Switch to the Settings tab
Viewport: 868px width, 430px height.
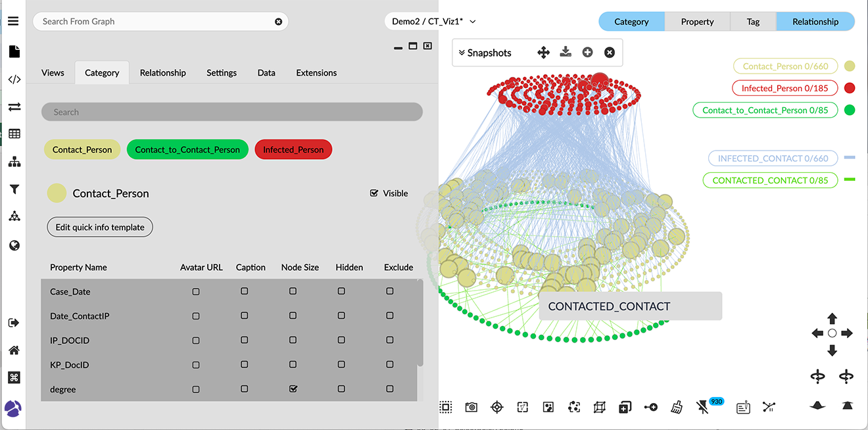221,73
